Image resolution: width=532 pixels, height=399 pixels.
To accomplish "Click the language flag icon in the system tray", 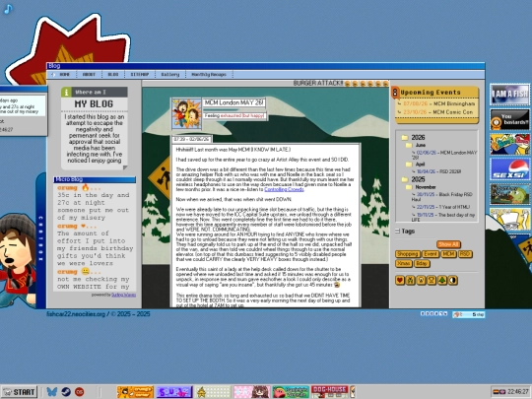I will point(499,391).
